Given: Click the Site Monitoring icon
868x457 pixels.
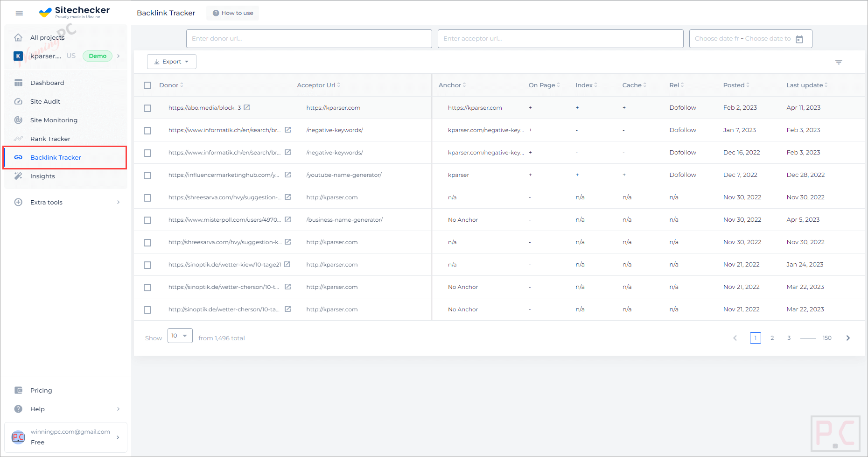Looking at the screenshot, I should coord(18,120).
